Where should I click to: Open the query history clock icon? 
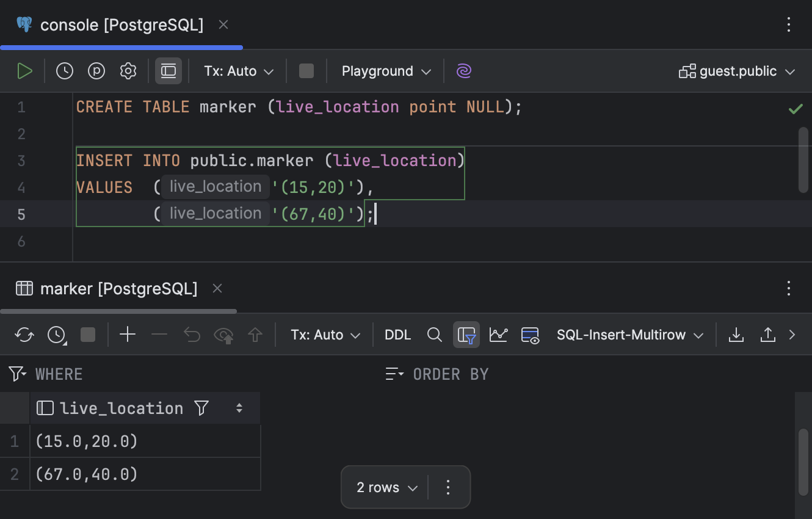pyautogui.click(x=65, y=71)
